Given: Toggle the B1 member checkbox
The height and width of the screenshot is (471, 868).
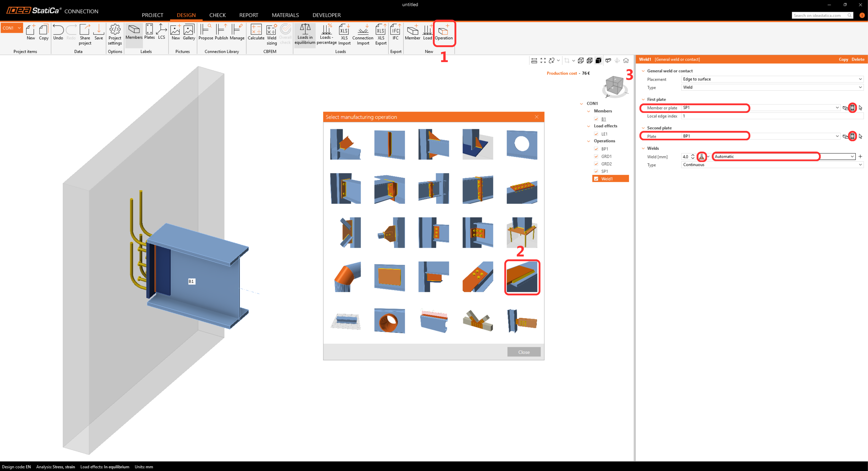Looking at the screenshot, I should 596,119.
